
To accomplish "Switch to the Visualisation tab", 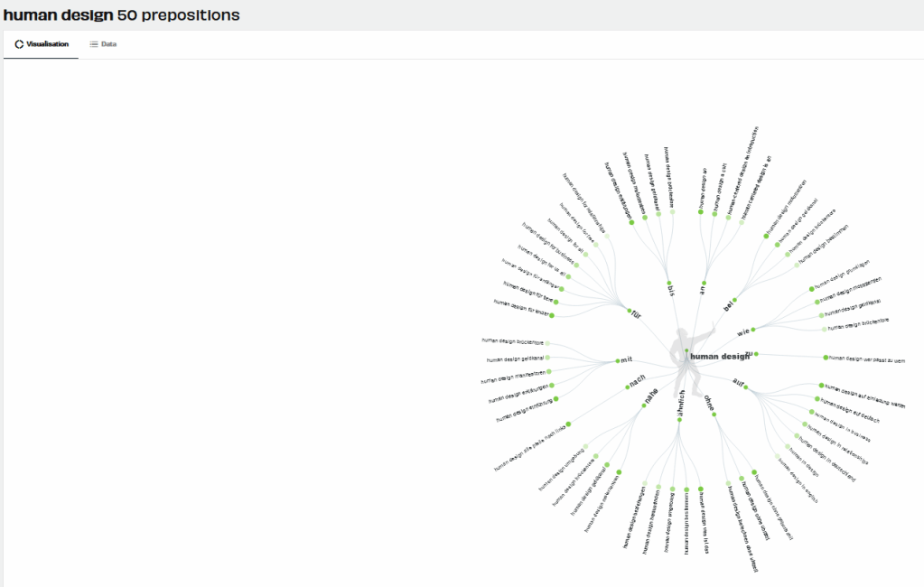I will pyautogui.click(x=42, y=43).
